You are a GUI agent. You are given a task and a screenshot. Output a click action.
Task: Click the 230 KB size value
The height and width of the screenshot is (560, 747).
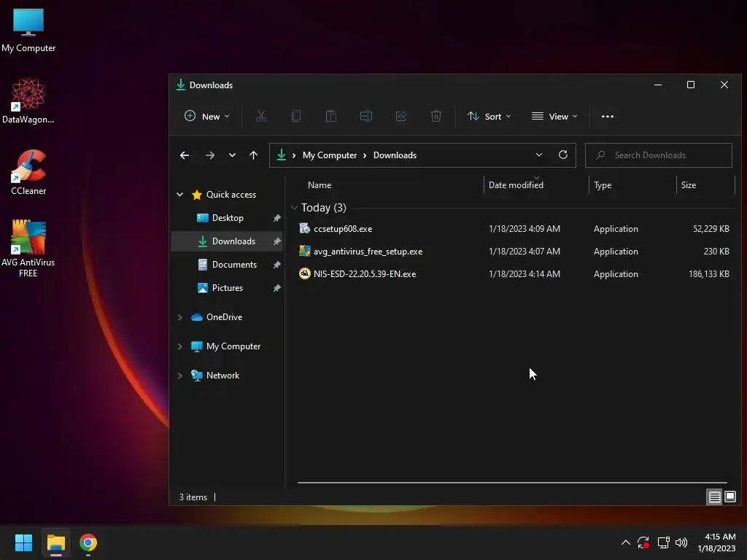click(716, 251)
